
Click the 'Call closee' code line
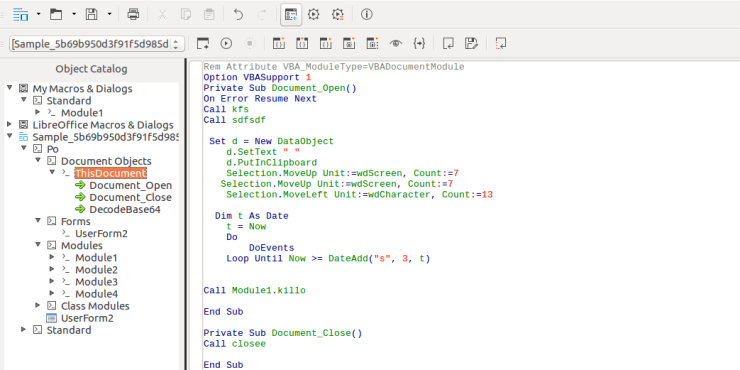tap(235, 344)
